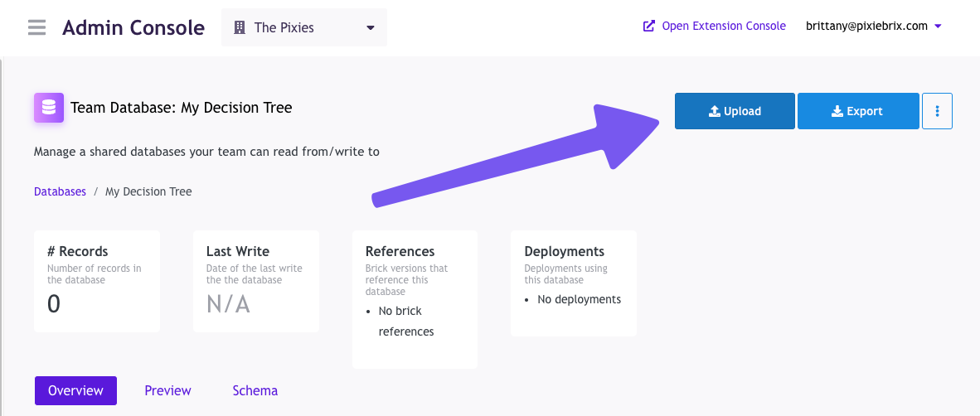Click the purple Team Database icon

(49, 108)
